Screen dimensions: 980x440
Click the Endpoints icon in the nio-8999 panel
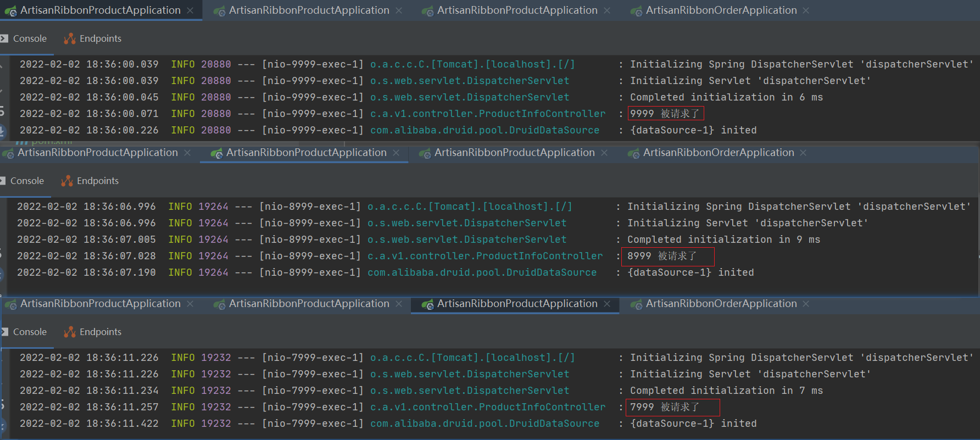point(67,181)
